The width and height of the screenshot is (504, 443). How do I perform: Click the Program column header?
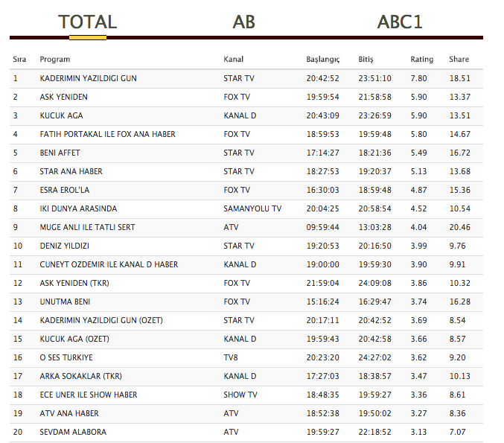(54, 60)
